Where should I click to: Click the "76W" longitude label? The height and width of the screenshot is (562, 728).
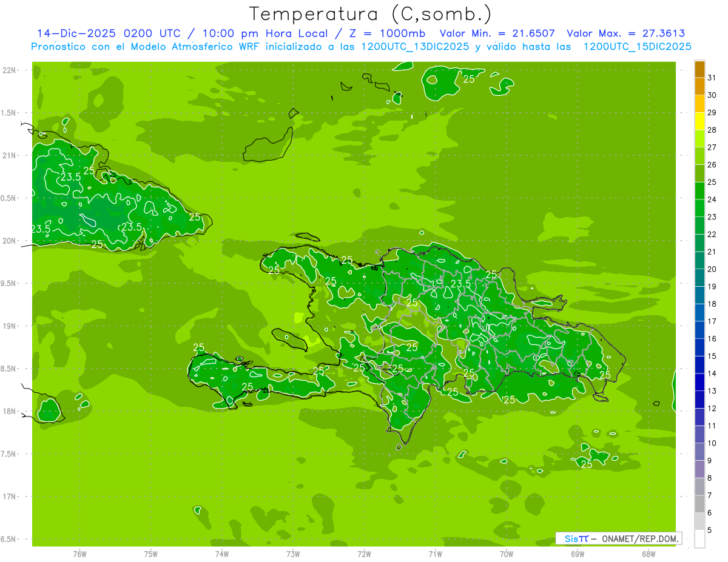coord(79,554)
